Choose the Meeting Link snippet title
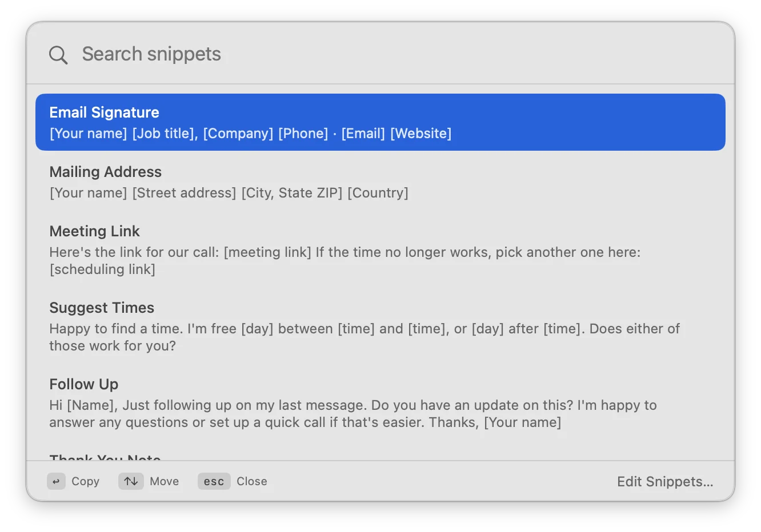Screen dimensions: 761x532 [x=94, y=231]
